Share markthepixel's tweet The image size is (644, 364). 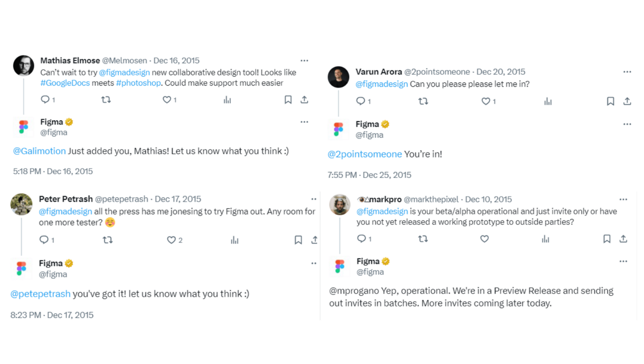pos(623,239)
